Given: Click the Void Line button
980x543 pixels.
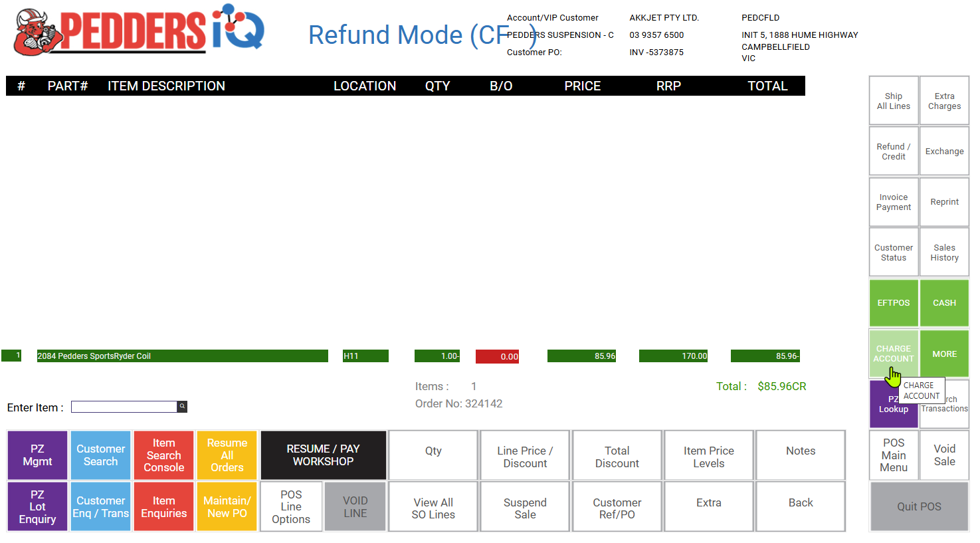Looking at the screenshot, I should (355, 506).
